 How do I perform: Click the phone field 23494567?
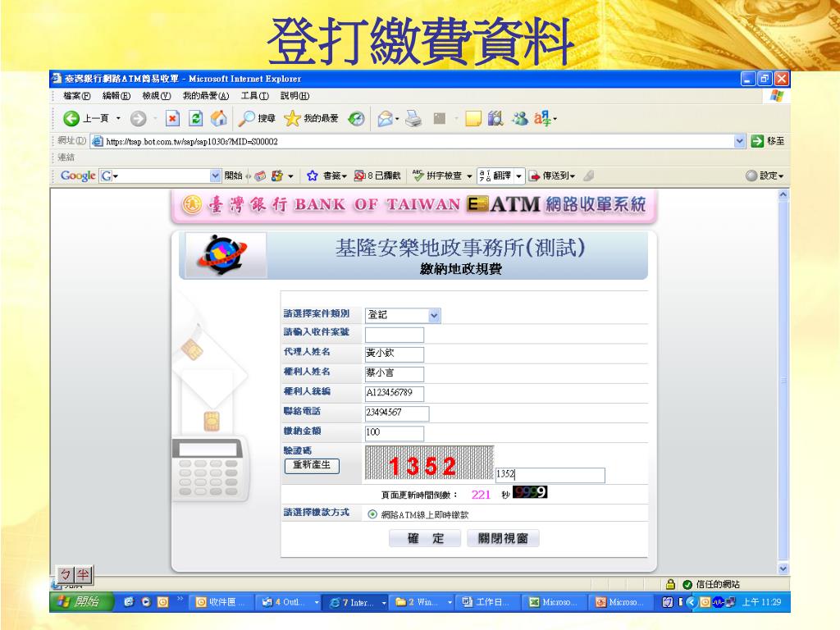(397, 413)
